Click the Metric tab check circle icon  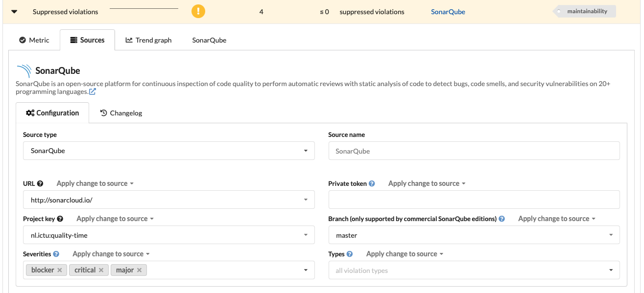(23, 40)
